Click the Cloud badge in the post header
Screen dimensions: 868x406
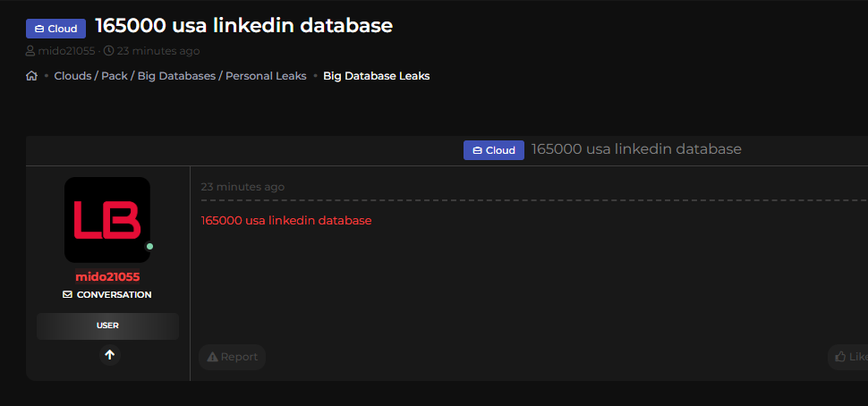493,150
